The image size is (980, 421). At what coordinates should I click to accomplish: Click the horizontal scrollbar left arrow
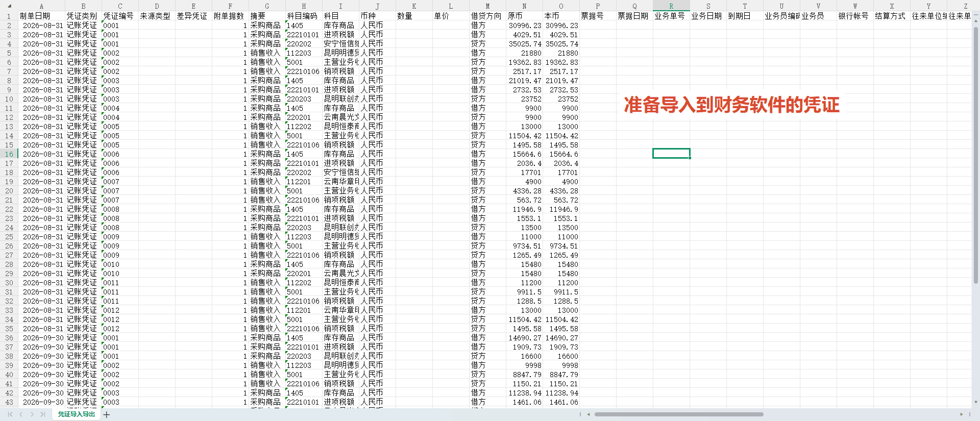tap(589, 414)
